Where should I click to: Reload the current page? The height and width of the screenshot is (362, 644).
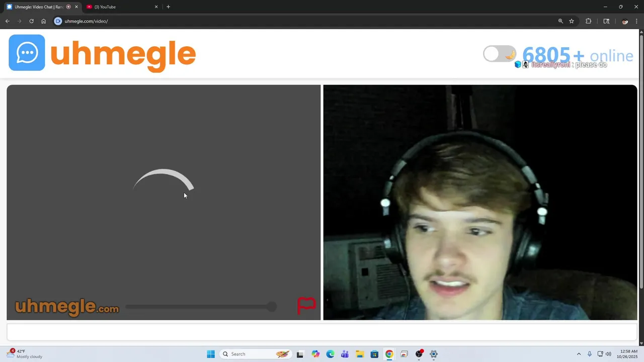(31, 21)
